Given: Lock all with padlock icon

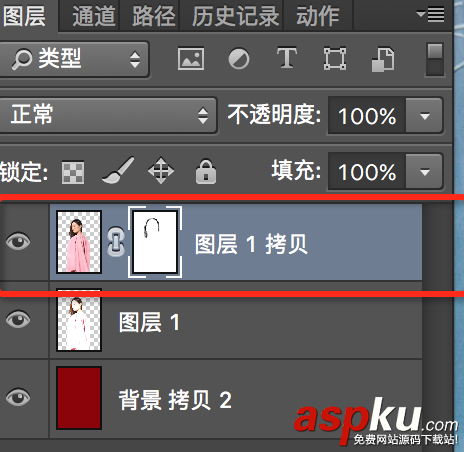Looking at the screenshot, I should [x=206, y=171].
